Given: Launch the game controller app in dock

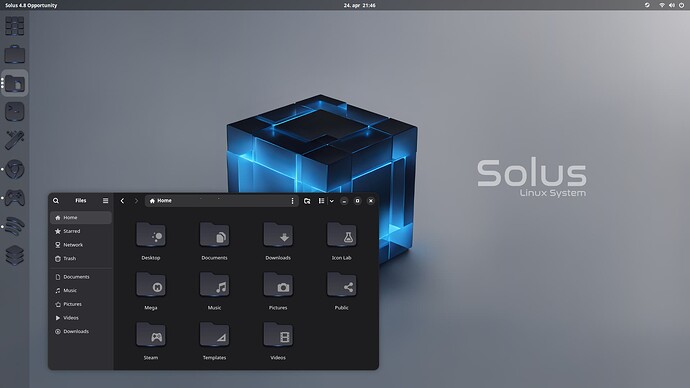Looking at the screenshot, I should (x=15, y=198).
